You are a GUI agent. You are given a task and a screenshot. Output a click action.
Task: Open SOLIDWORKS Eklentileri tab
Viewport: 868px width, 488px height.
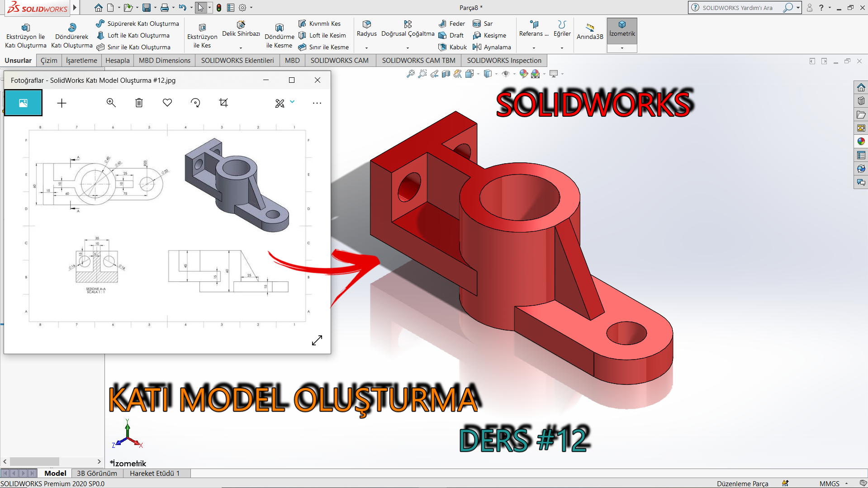237,60
